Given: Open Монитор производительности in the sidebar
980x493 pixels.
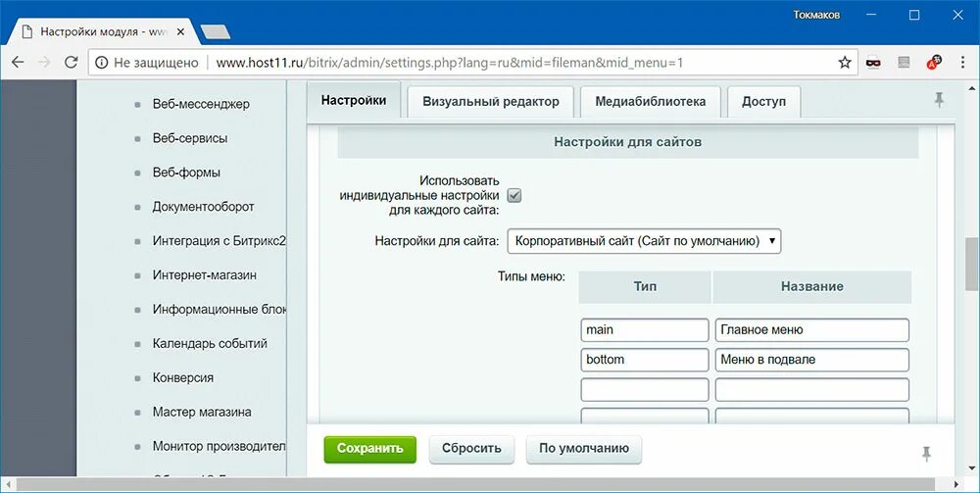Looking at the screenshot, I should tap(219, 447).
